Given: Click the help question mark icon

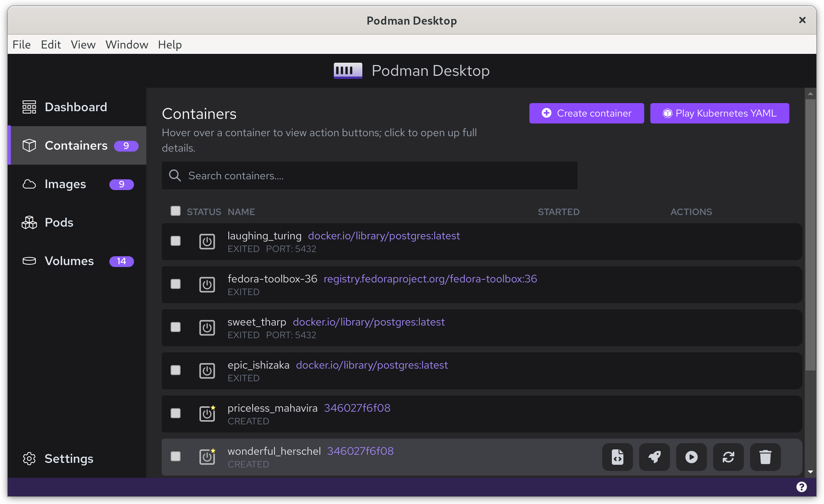Looking at the screenshot, I should 801,487.
